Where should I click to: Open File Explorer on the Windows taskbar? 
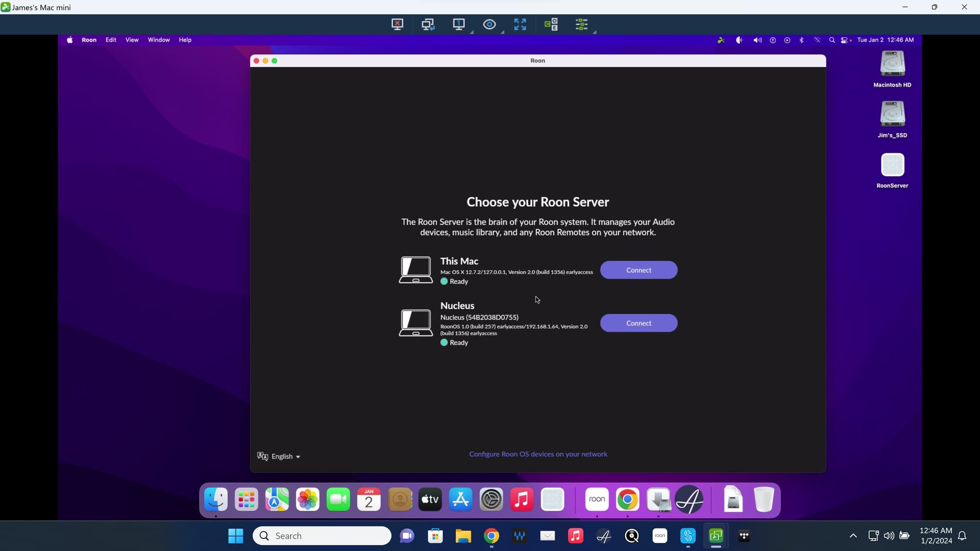pyautogui.click(x=463, y=536)
